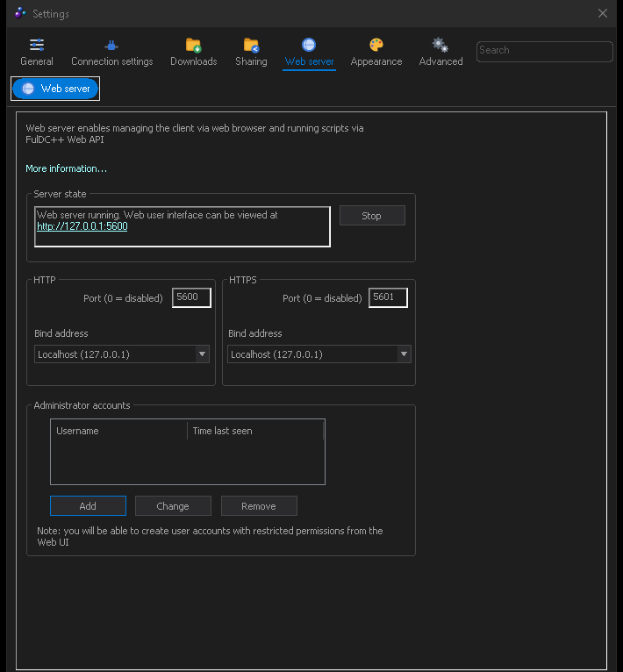Click the 'Port (0 = disabled)' HTTP label
623x672 pixels.
click(123, 298)
